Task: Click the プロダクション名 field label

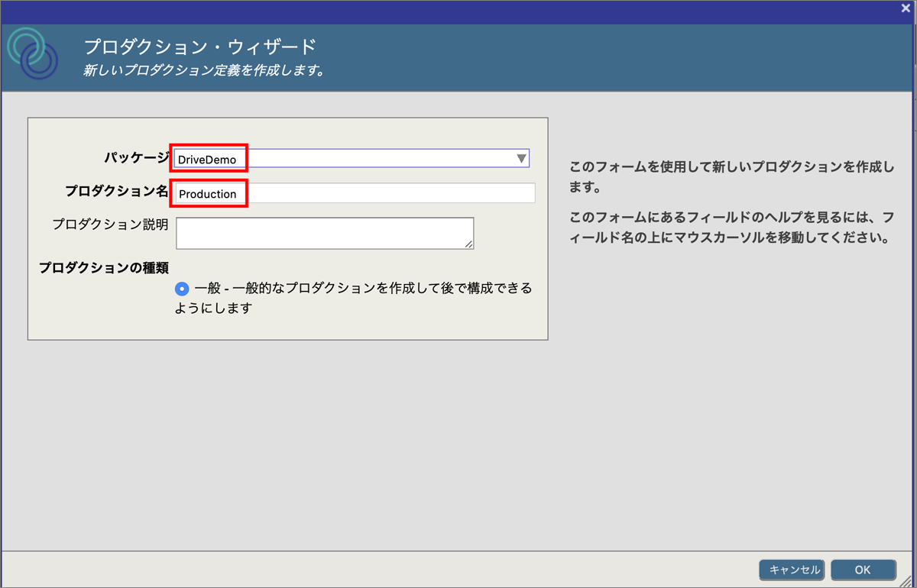Action: click(x=117, y=191)
